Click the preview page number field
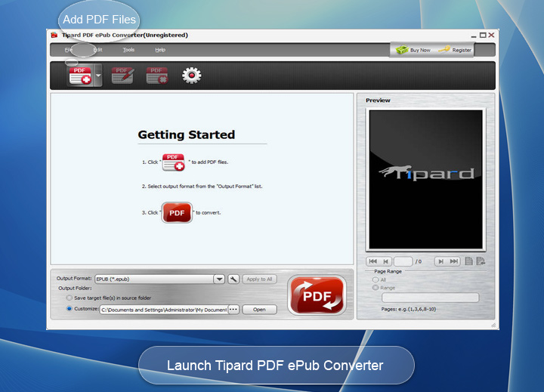The image size is (544, 392). click(x=403, y=261)
